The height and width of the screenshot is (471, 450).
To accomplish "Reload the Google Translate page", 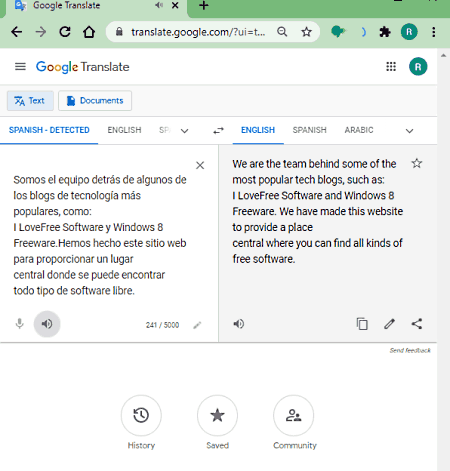I will point(65,32).
